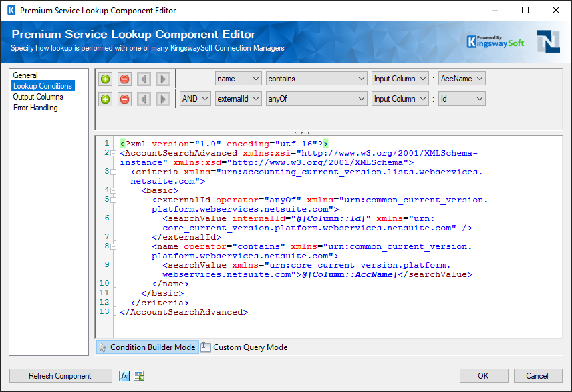Click the @[Column::AccName] variable in XML

(349, 274)
